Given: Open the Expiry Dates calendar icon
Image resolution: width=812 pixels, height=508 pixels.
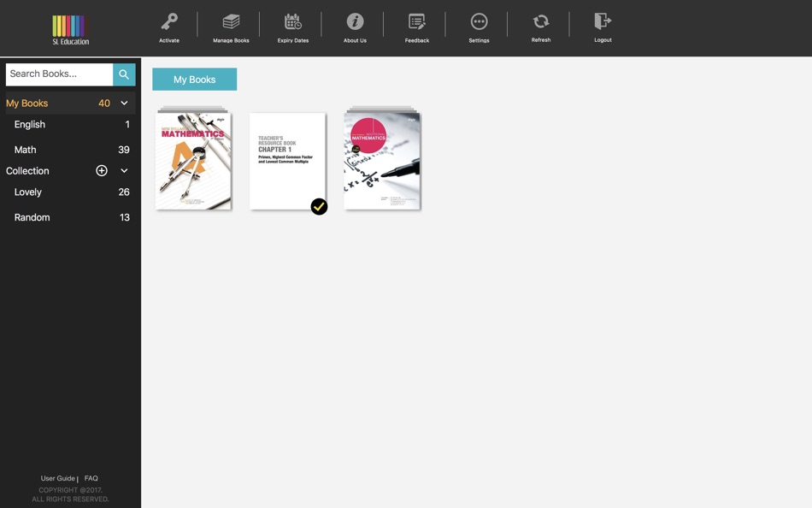Looking at the screenshot, I should [x=293, y=21].
